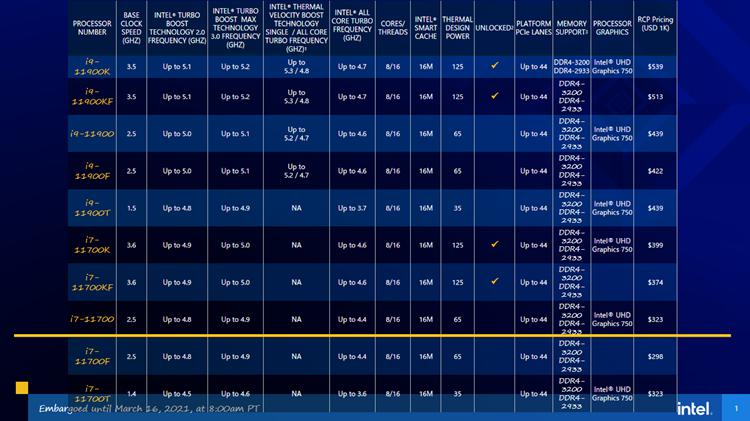Click the unlocked checkmark in the i9-11900K row

coord(495,65)
